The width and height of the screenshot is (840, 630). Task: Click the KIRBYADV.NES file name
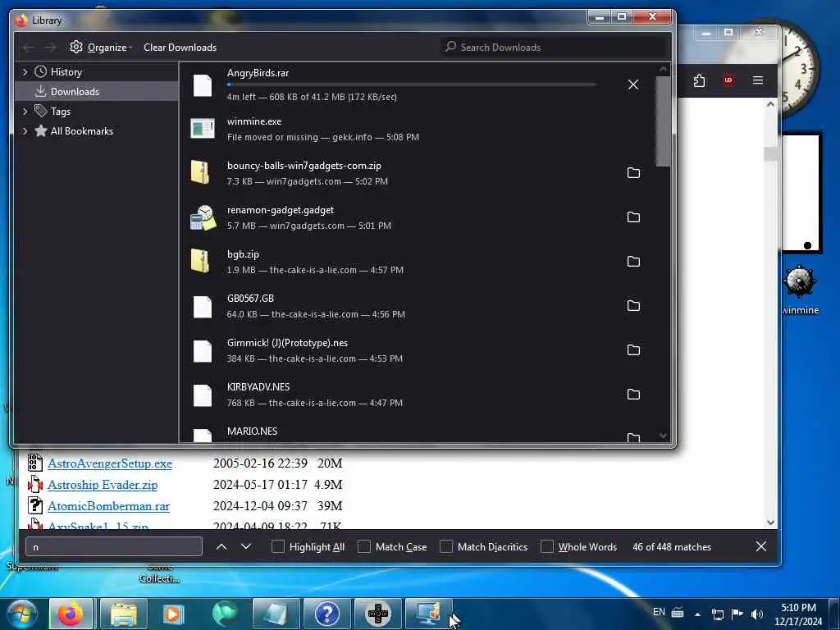pos(258,387)
